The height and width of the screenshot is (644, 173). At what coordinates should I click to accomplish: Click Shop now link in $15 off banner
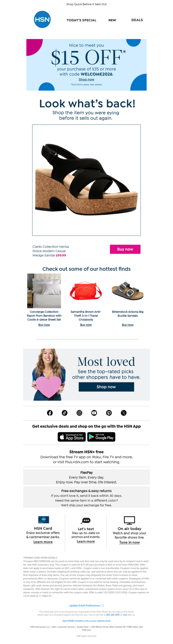(86, 79)
